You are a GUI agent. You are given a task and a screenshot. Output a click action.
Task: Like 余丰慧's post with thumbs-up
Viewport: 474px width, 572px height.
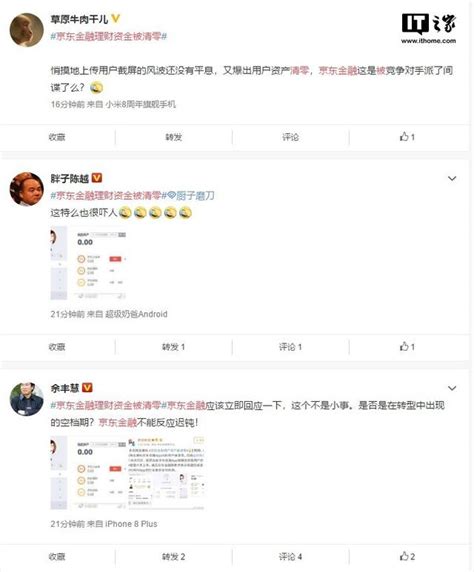coord(404,556)
